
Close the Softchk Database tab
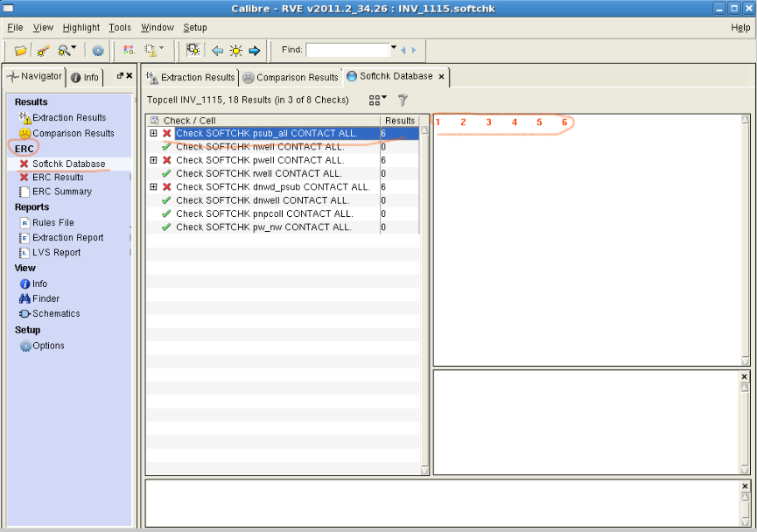click(x=441, y=76)
